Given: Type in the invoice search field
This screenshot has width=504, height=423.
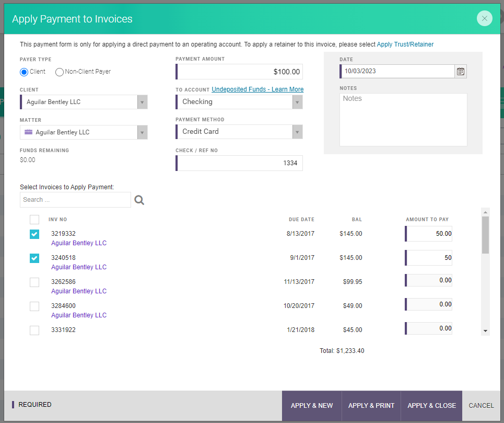Looking at the screenshot, I should click(75, 199).
